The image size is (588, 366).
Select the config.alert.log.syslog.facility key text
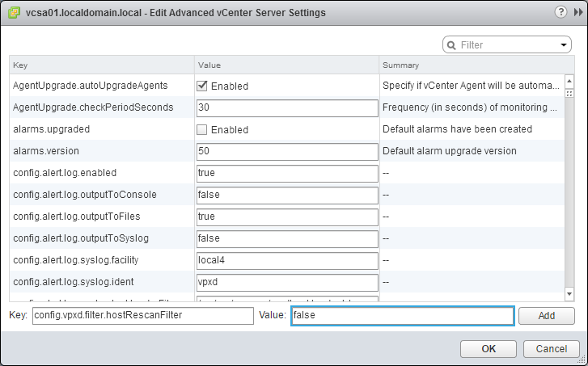point(76,260)
